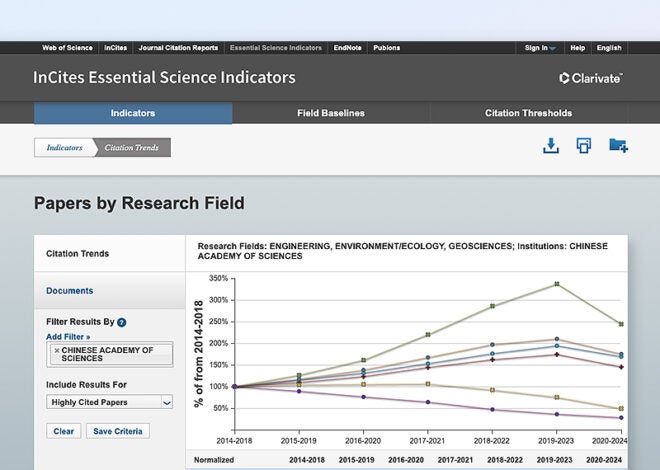Viewport: 660px width, 470px height.
Task: Switch to the Field Baselines tab
Action: [331, 113]
